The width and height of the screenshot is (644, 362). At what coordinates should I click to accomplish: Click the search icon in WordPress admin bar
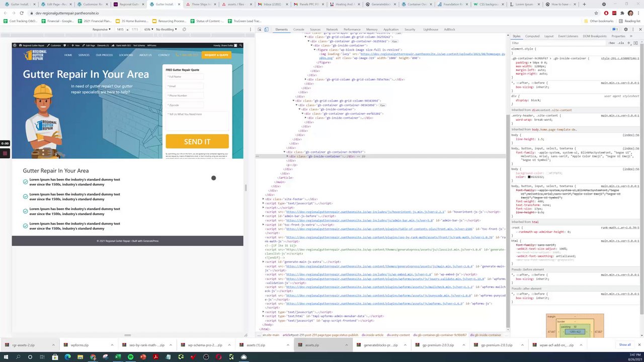tap(241, 45)
